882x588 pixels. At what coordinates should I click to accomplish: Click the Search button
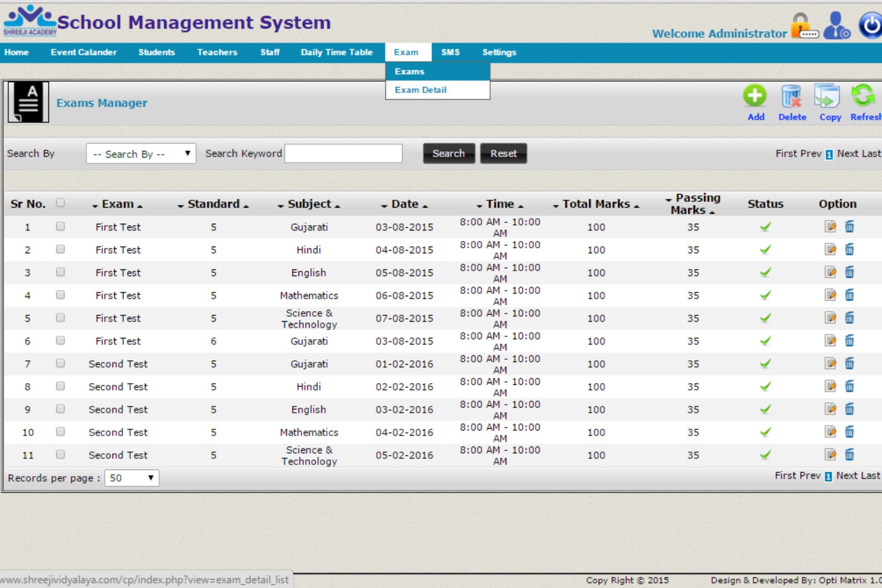pos(449,154)
